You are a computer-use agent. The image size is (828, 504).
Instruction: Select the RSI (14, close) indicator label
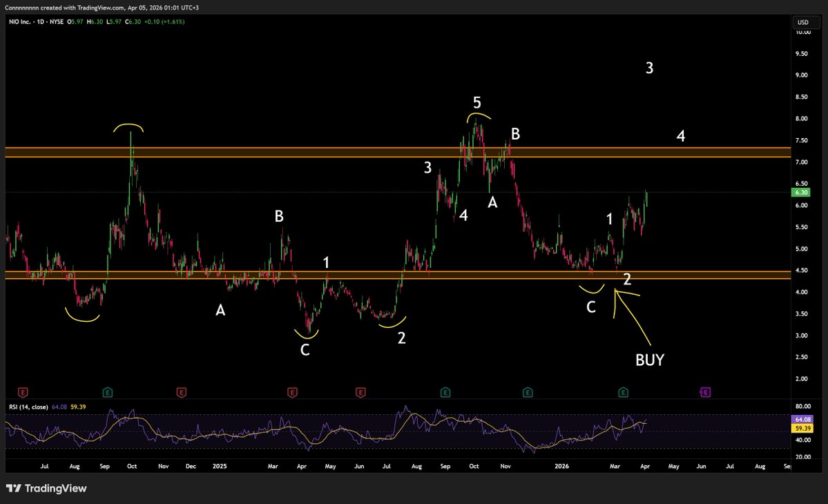point(28,407)
